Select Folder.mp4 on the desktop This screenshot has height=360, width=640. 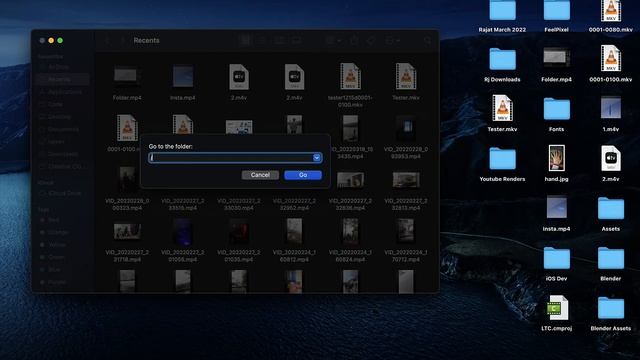[x=556, y=64]
